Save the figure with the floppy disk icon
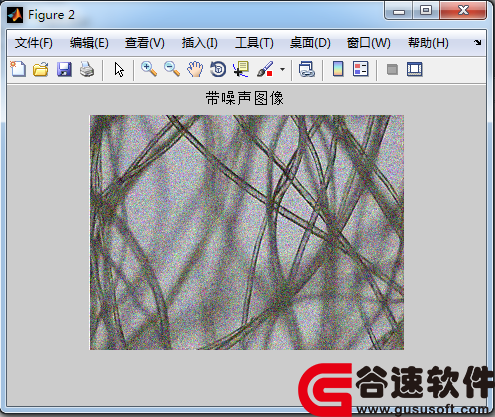Viewport: 495px width, 417px height. (x=64, y=69)
